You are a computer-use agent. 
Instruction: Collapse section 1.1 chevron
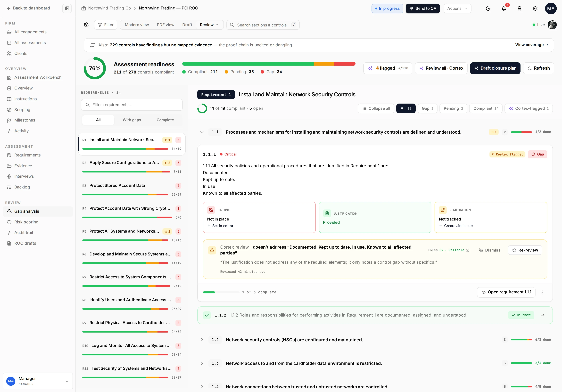[x=202, y=132]
